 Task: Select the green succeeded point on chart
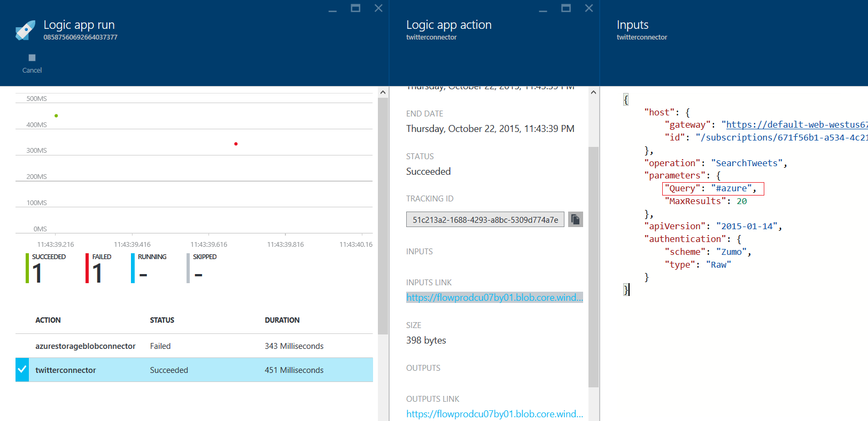point(56,115)
